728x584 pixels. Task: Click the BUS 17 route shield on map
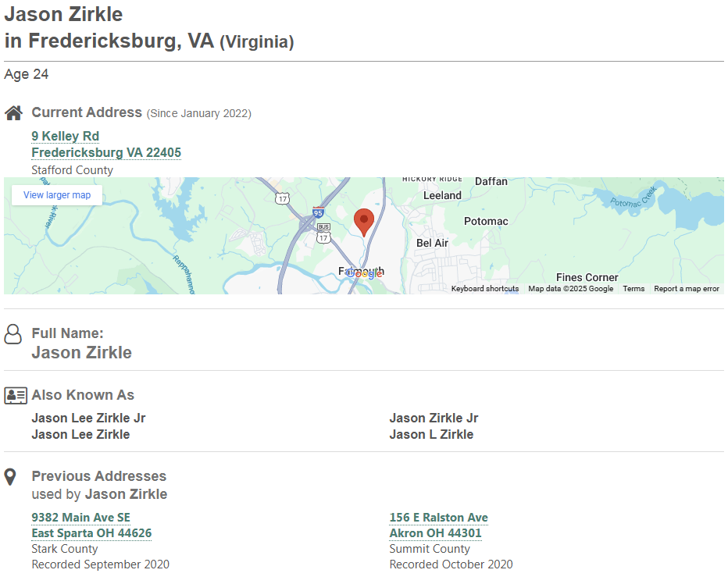(x=323, y=232)
